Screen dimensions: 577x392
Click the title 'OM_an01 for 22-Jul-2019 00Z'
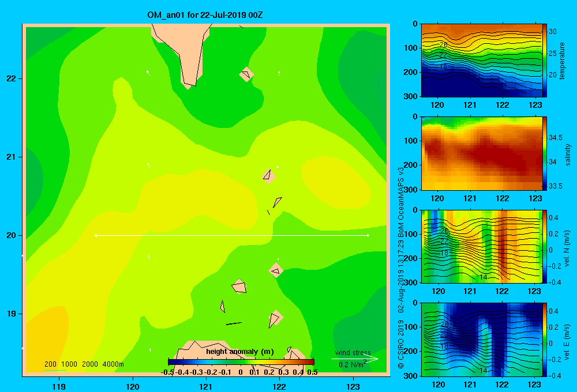[x=205, y=15]
